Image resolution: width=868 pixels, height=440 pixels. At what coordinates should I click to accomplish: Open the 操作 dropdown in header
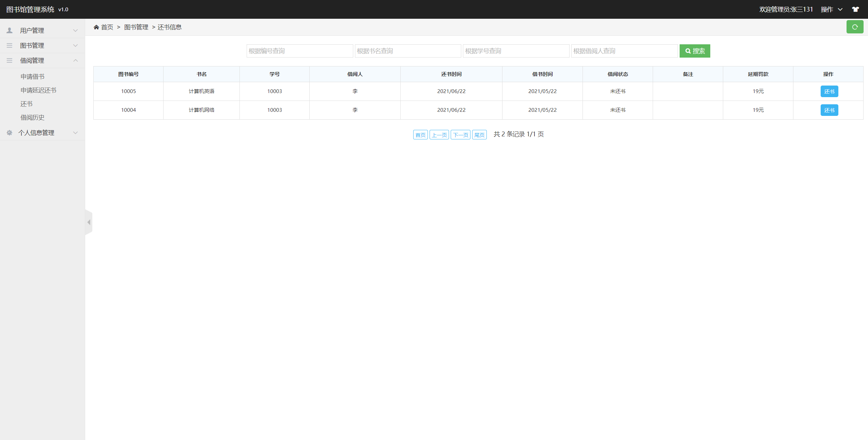click(x=831, y=9)
